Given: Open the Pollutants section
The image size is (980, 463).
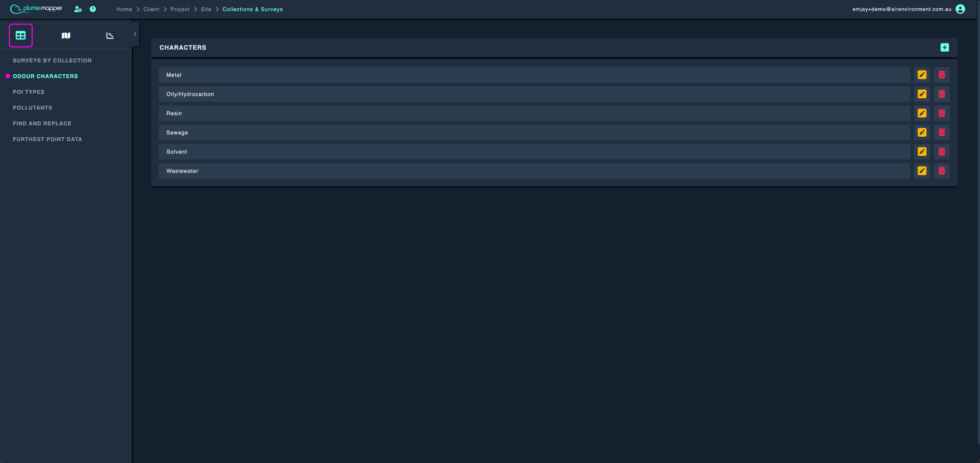Looking at the screenshot, I should tap(32, 108).
